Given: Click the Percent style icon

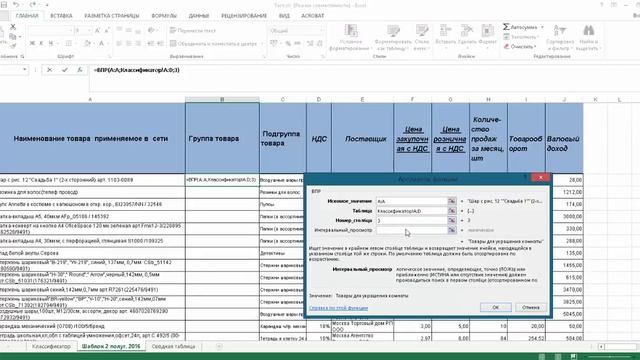Looking at the screenshot, I should 288,43.
